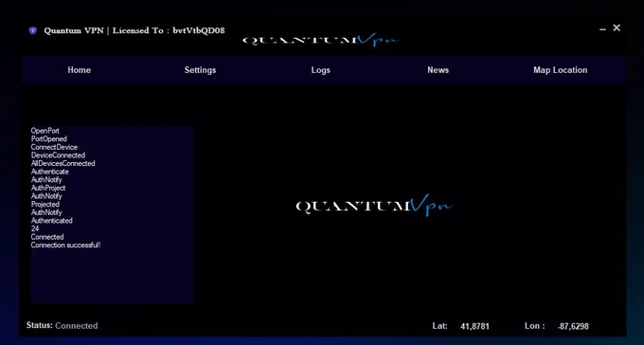Select the AuthProject log line

48,188
